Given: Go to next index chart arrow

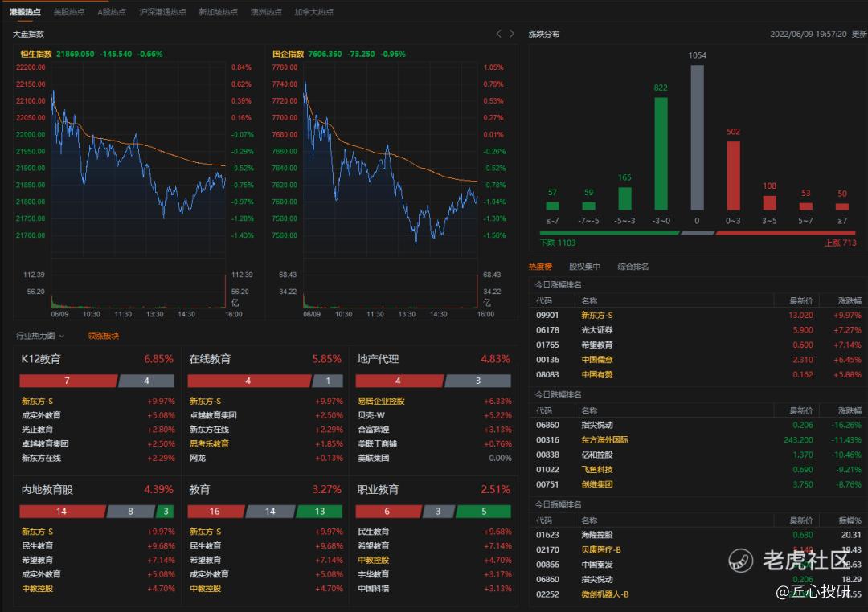Looking at the screenshot, I should (511, 34).
